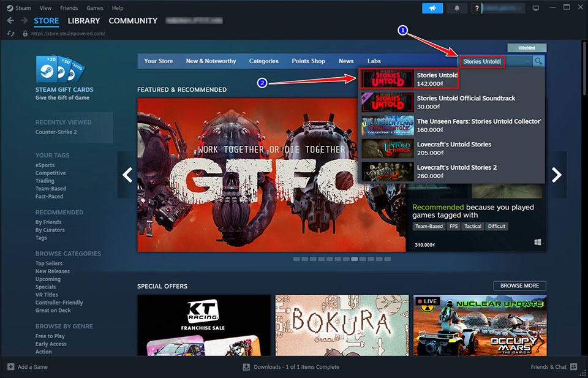Open the KT Racing Franchise Sale offer
Image resolution: width=588 pixels, height=378 pixels.
[203, 325]
